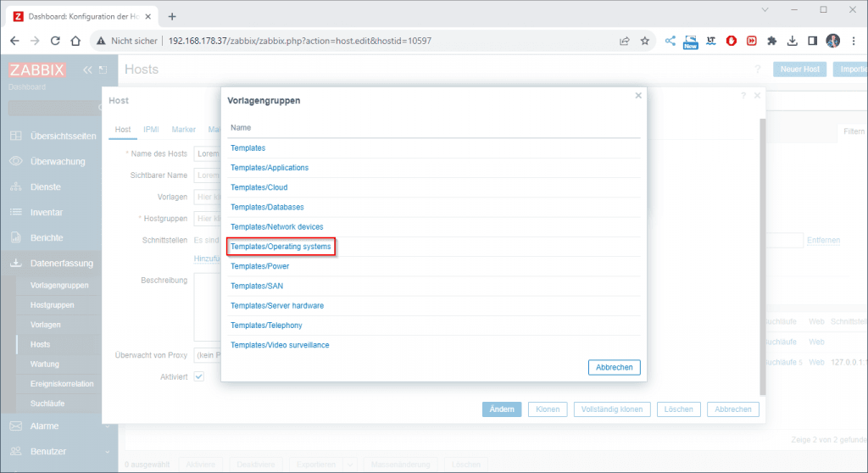The height and width of the screenshot is (473, 868).
Task: Switch to the IPMI tab
Action: point(151,130)
